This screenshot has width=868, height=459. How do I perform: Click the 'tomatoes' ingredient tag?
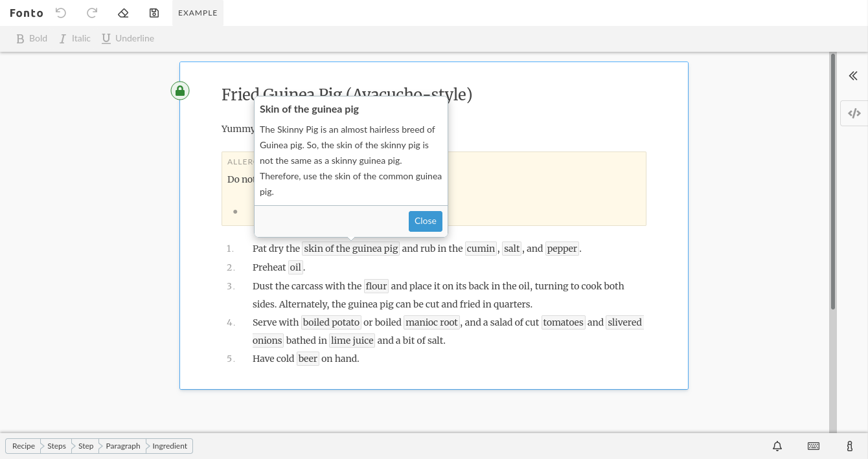pos(563,322)
